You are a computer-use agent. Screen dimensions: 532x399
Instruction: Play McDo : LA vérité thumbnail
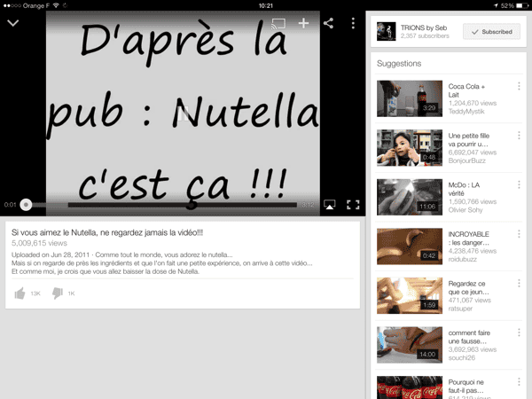[x=410, y=197]
